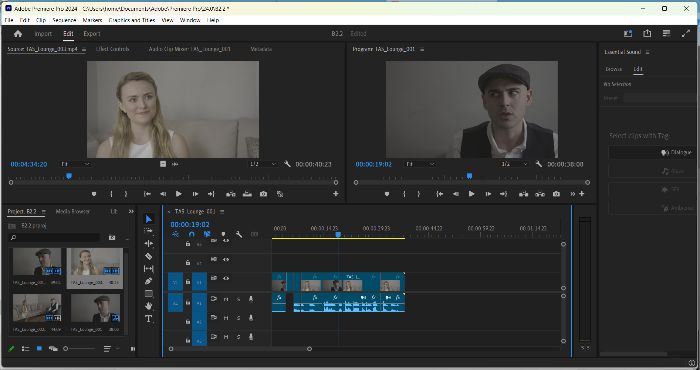The image size is (700, 370).
Task: Click the Home icon
Action: point(18,33)
